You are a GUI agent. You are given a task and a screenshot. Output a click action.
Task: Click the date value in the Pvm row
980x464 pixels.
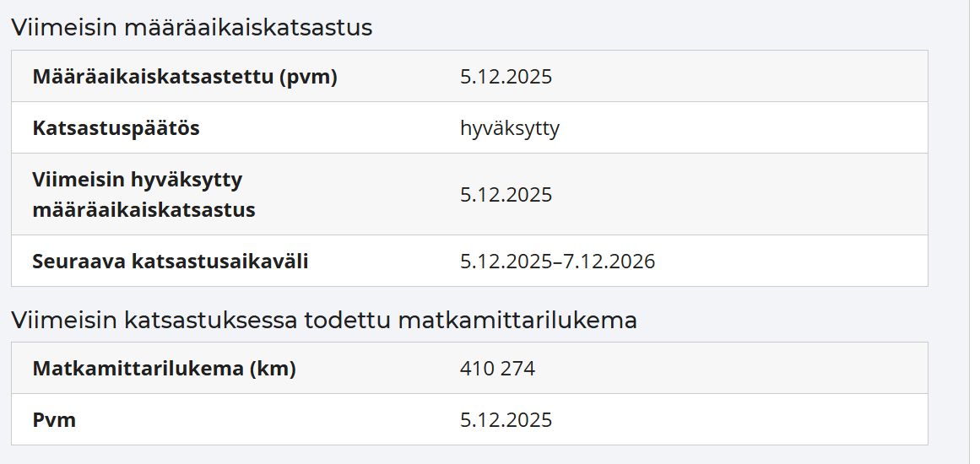[x=506, y=419]
